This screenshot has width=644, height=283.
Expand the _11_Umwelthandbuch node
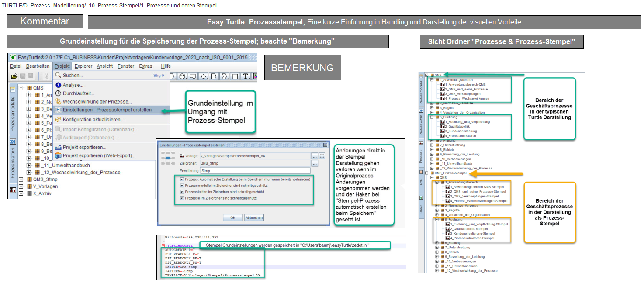[x=29, y=166]
